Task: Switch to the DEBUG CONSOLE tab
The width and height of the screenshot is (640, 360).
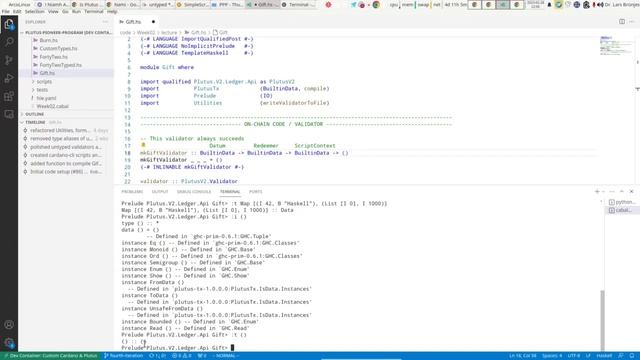Action: 194,191
